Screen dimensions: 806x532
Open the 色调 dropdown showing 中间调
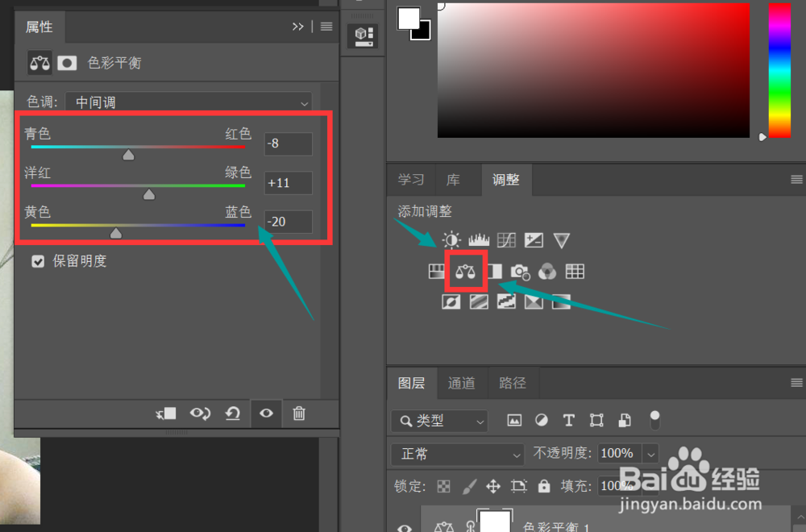coord(189,102)
